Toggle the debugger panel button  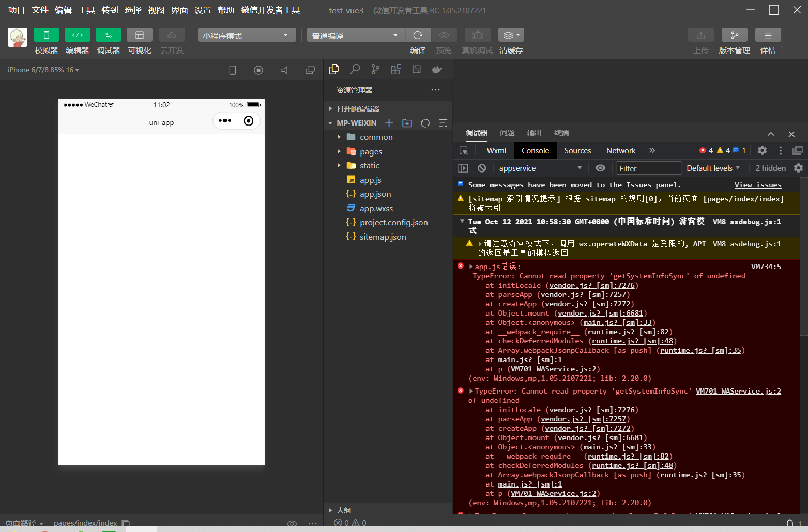coord(109,35)
